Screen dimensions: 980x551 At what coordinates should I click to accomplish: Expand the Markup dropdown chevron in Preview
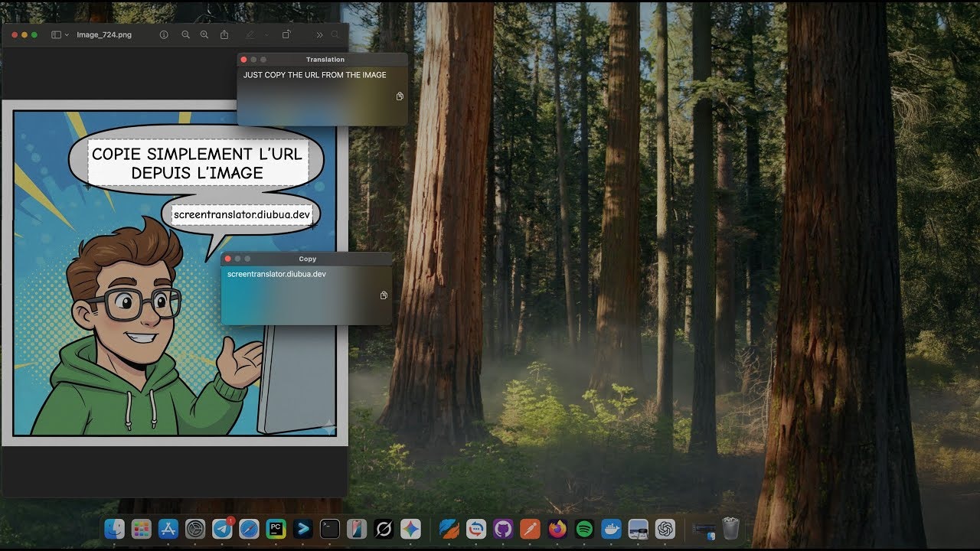click(x=266, y=34)
